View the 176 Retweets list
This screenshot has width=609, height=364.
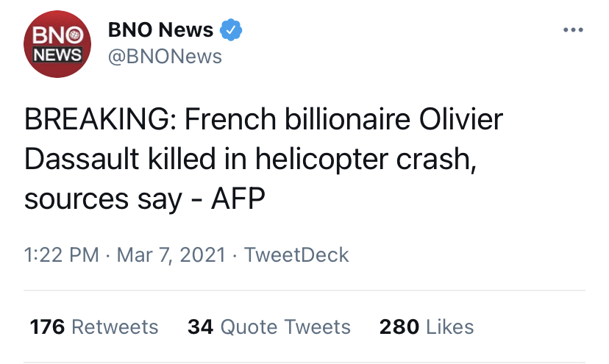point(94,326)
